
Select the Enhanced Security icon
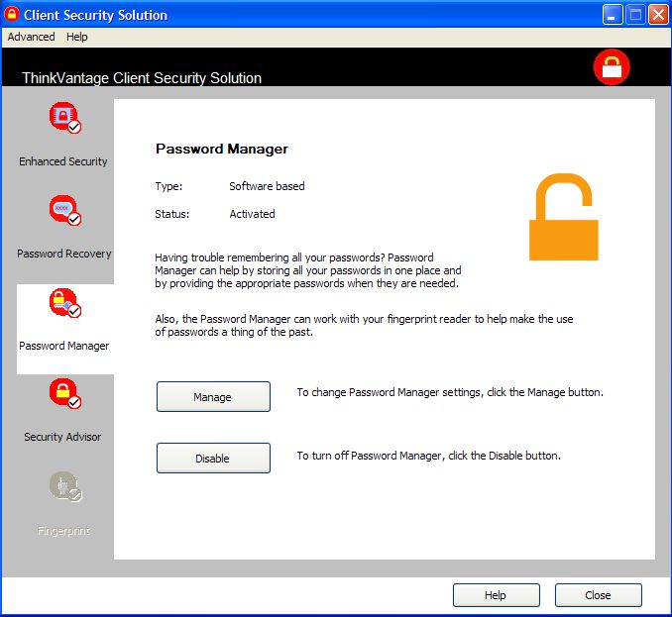(64, 117)
